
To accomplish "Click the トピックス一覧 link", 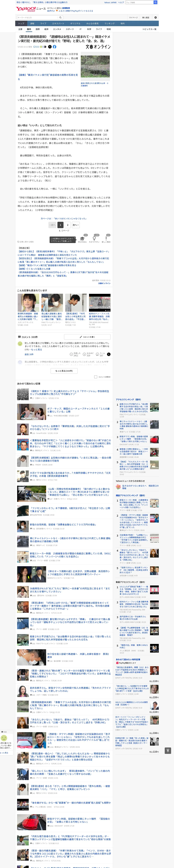I will pyautogui.click(x=149, y=29).
